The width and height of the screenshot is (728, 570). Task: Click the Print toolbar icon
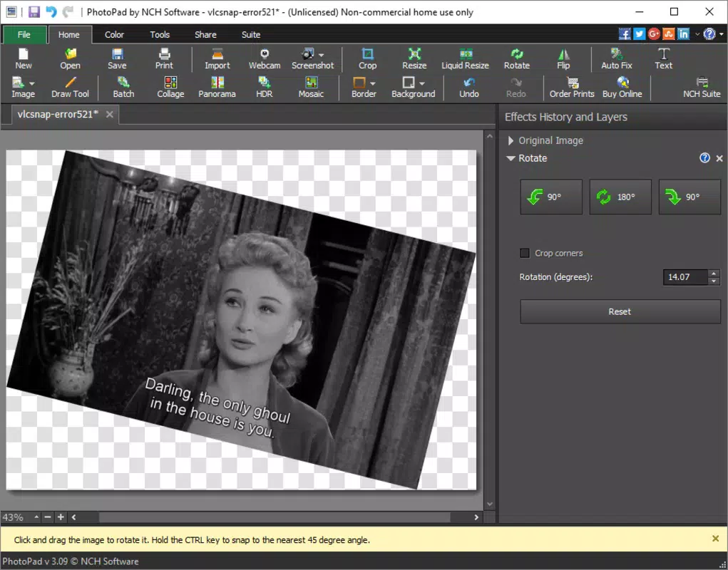click(164, 58)
